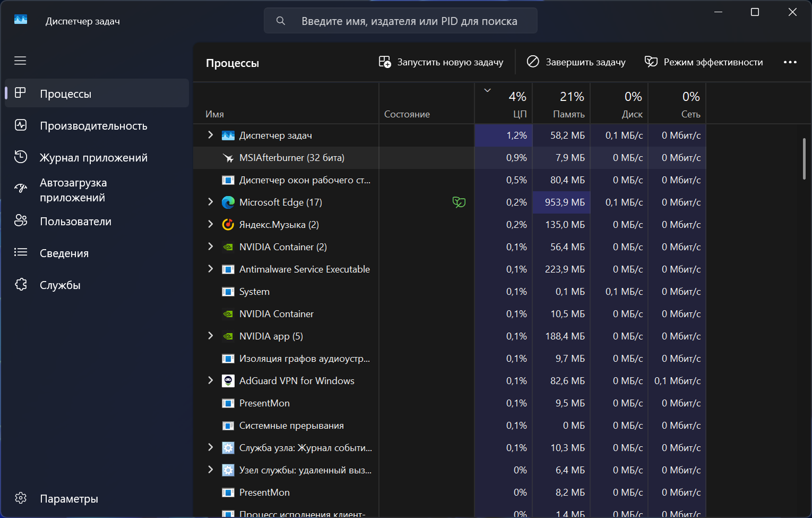Viewport: 812px width, 518px height.
Task: Click the vertical scrollbar of process list
Action: click(804, 159)
